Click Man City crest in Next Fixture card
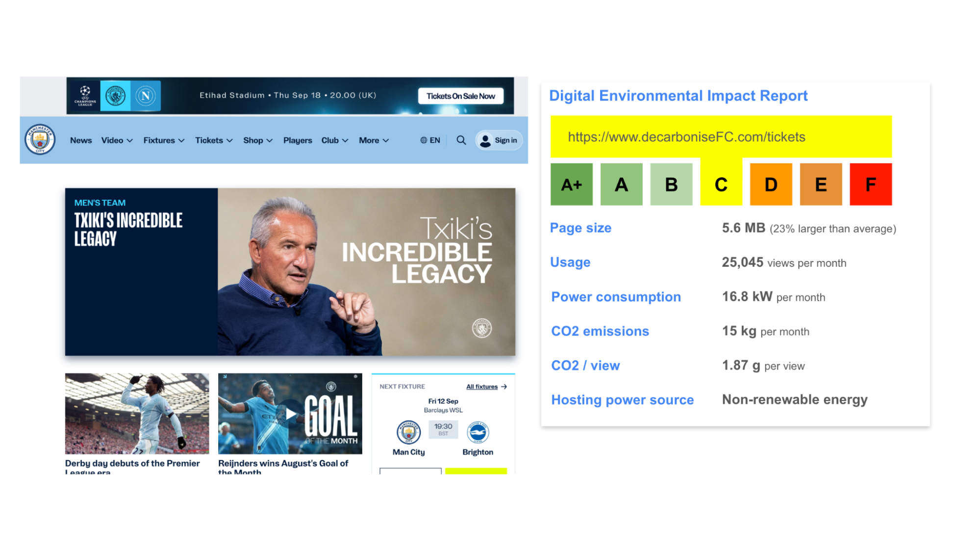980x552 pixels. pos(408,432)
